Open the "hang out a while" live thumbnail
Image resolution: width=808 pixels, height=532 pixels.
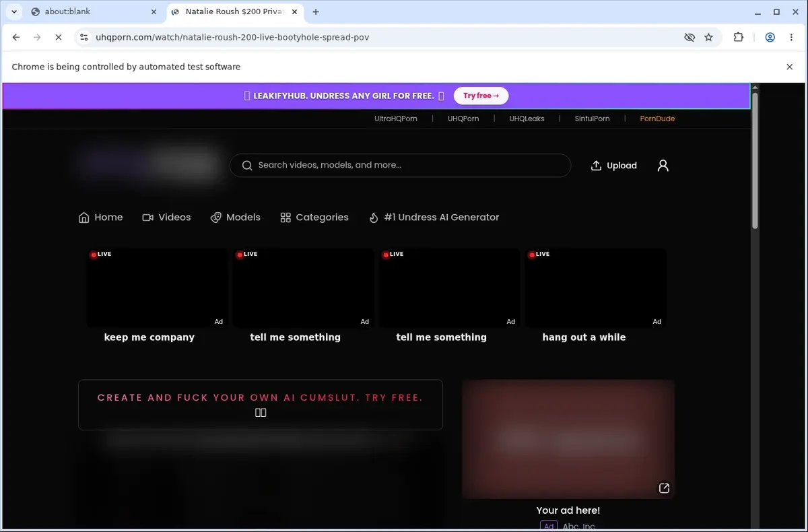point(595,288)
